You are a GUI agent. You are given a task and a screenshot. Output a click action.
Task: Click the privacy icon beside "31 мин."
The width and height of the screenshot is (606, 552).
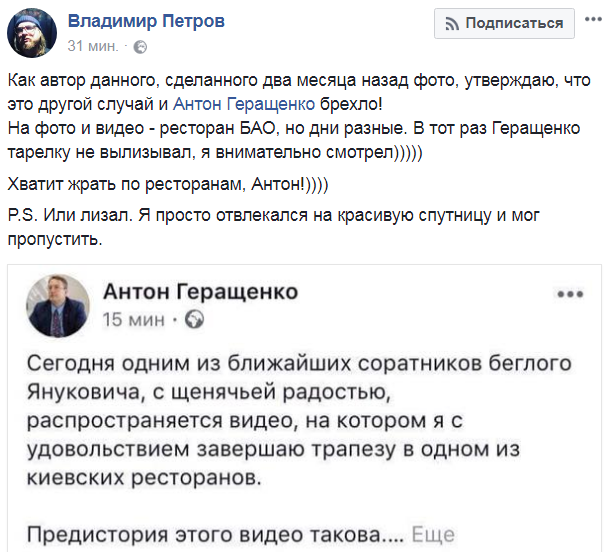point(141,47)
